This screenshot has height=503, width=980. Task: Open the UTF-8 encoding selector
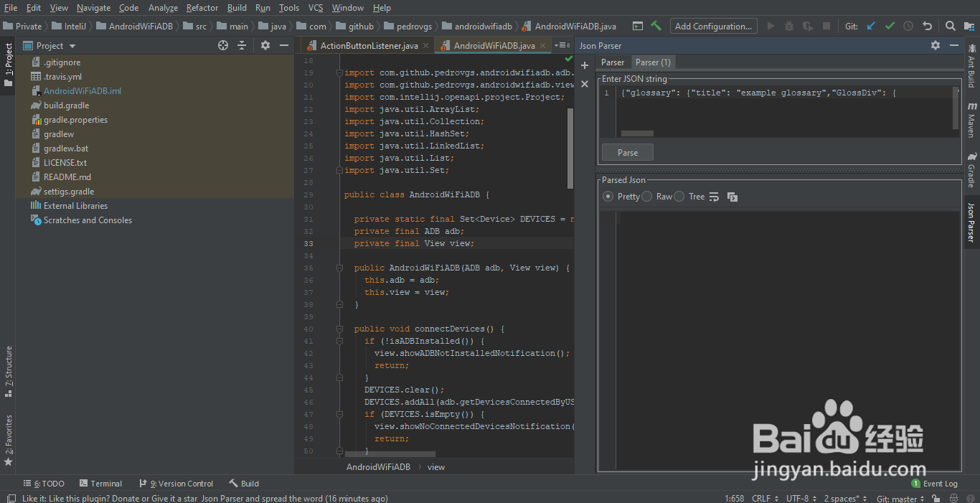[801, 498]
